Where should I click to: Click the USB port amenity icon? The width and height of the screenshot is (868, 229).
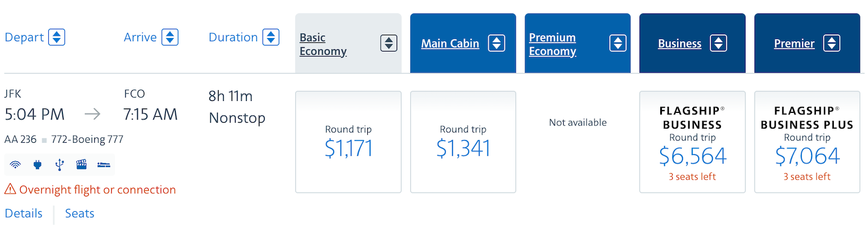60,164
